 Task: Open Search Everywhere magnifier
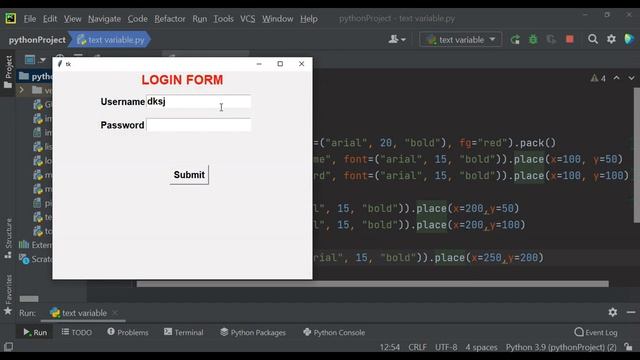(x=593, y=39)
